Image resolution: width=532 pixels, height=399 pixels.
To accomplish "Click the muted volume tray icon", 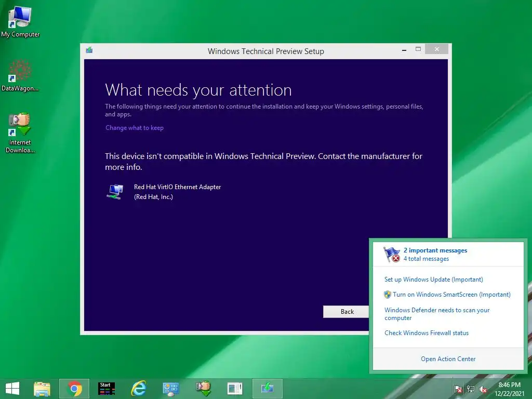I will click(x=483, y=389).
